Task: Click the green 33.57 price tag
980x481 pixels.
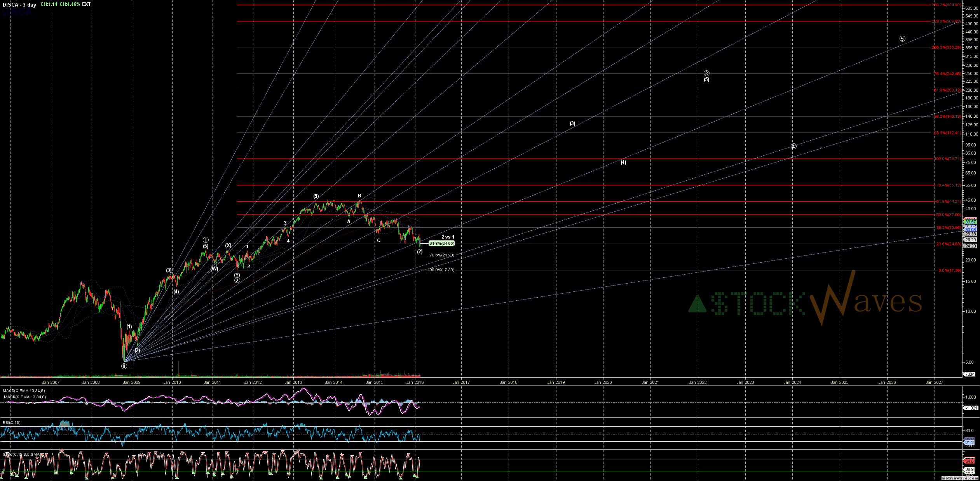Action: (x=970, y=222)
